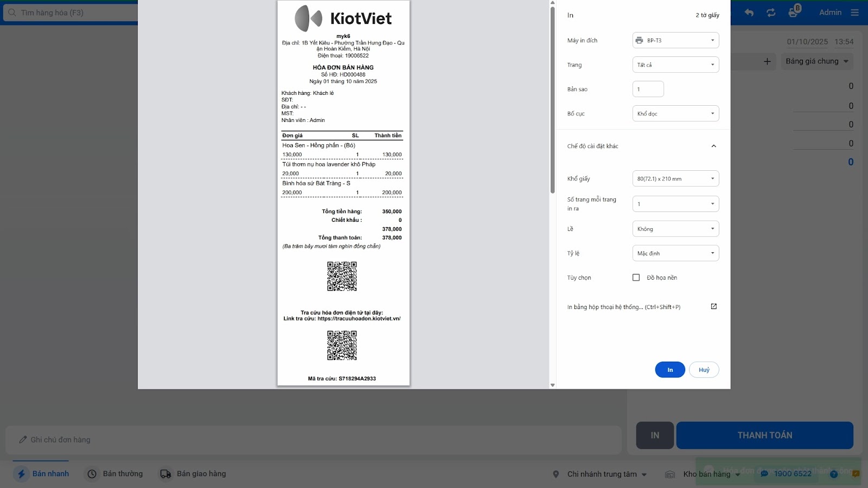Switch to the Bán giao hàng tab
The width and height of the screenshot is (868, 488).
[193, 474]
